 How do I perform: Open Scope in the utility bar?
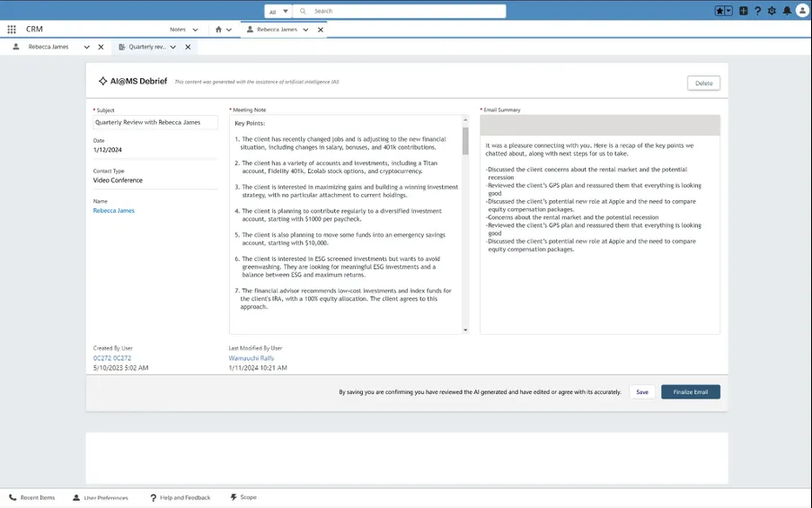click(x=243, y=497)
